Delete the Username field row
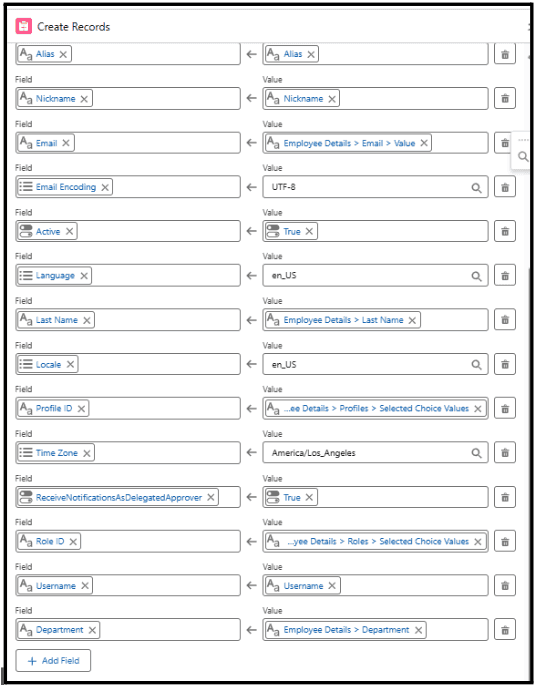This screenshot has height=685, width=537. pos(505,586)
